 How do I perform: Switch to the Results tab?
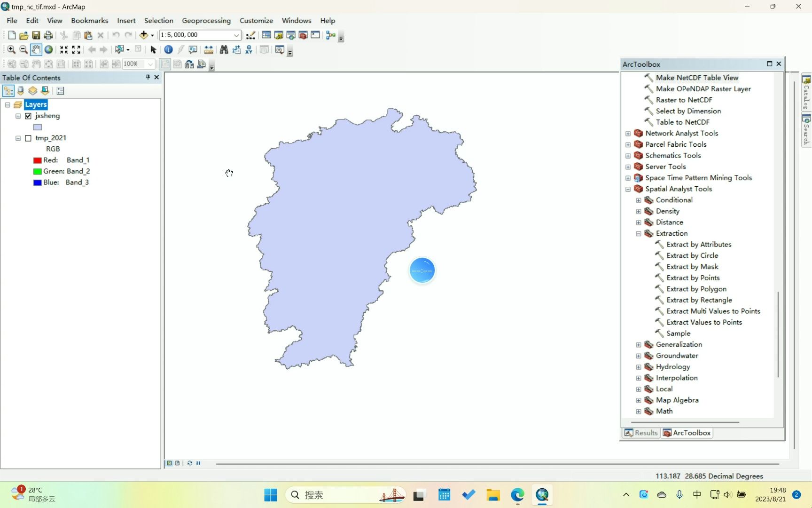(640, 433)
